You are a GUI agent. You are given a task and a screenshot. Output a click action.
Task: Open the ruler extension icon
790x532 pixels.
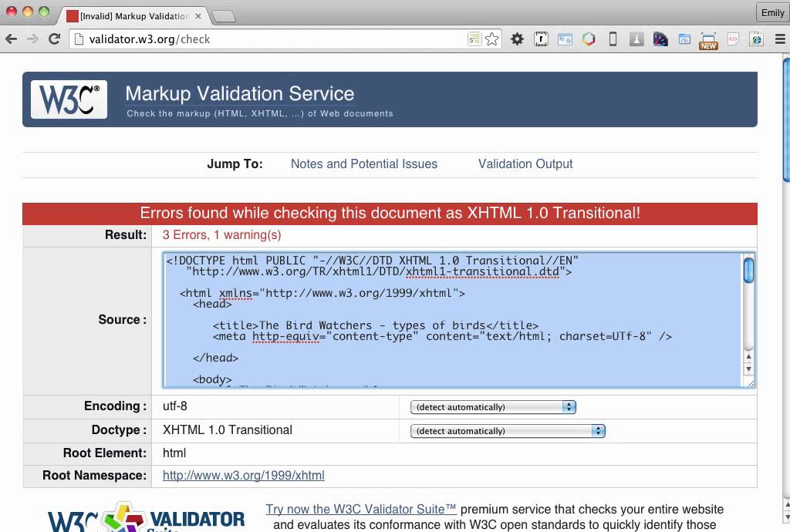(x=541, y=39)
